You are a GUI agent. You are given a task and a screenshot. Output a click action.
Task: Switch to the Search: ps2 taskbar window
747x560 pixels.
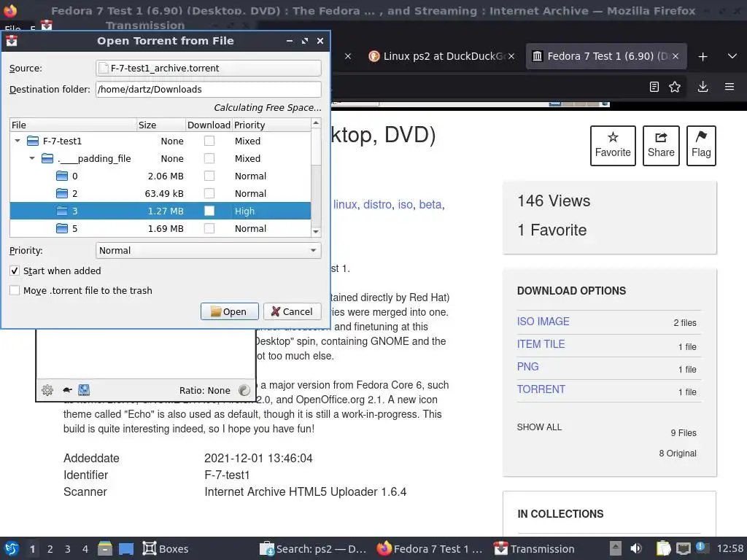click(313, 548)
